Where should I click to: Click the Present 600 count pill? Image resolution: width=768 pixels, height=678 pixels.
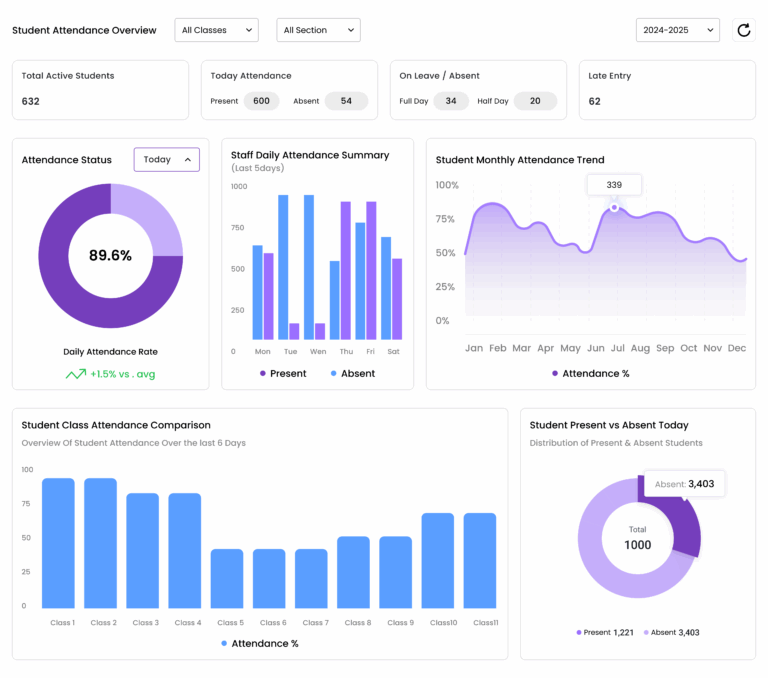coord(261,101)
